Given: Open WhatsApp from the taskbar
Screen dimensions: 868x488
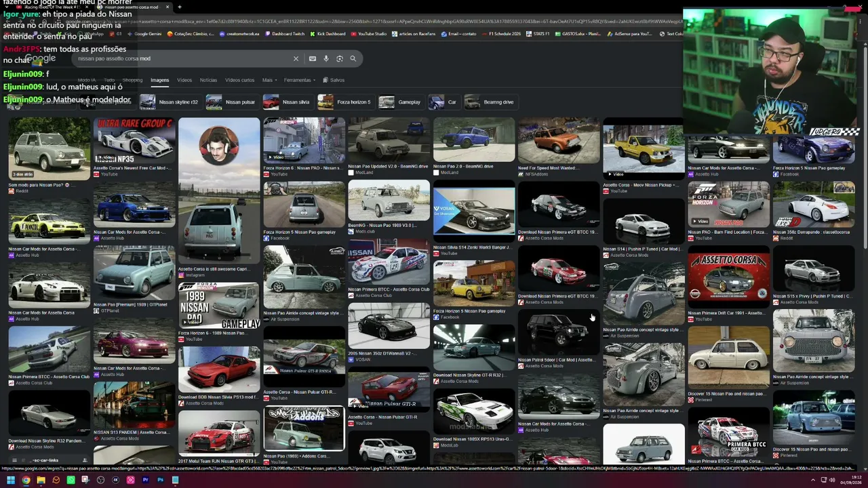Looking at the screenshot, I should click(71, 480).
